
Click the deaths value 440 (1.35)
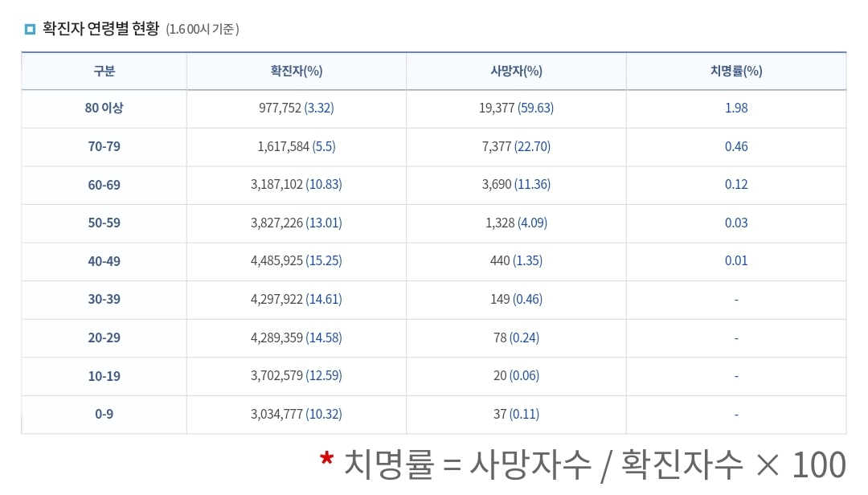coord(516,261)
